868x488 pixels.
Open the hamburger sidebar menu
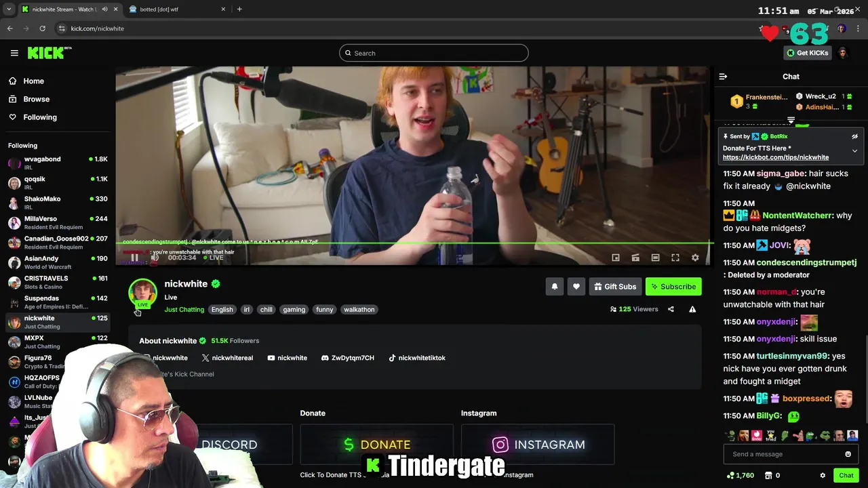coord(14,53)
